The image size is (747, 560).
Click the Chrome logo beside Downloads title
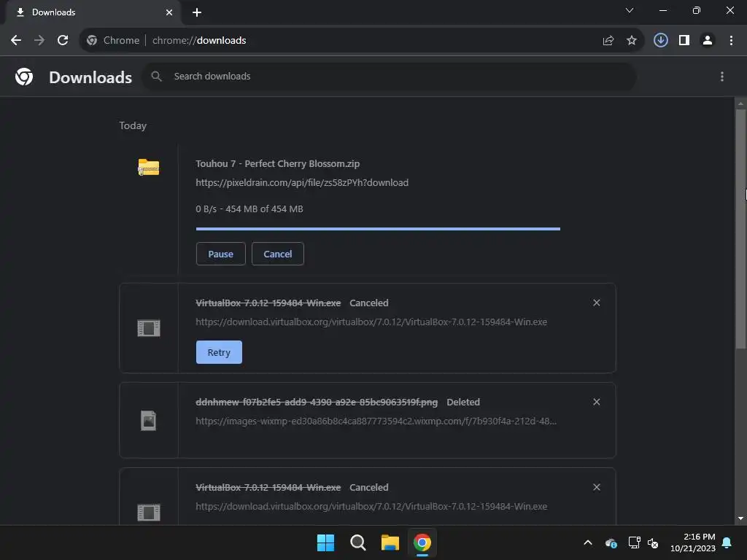[x=24, y=77]
